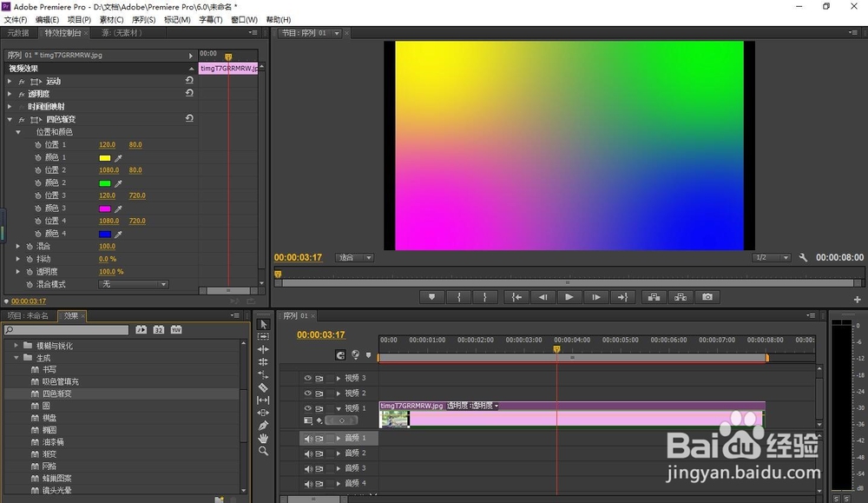This screenshot has width=868, height=503.
Task: Select the Zoom magnifier tool
Action: click(264, 451)
